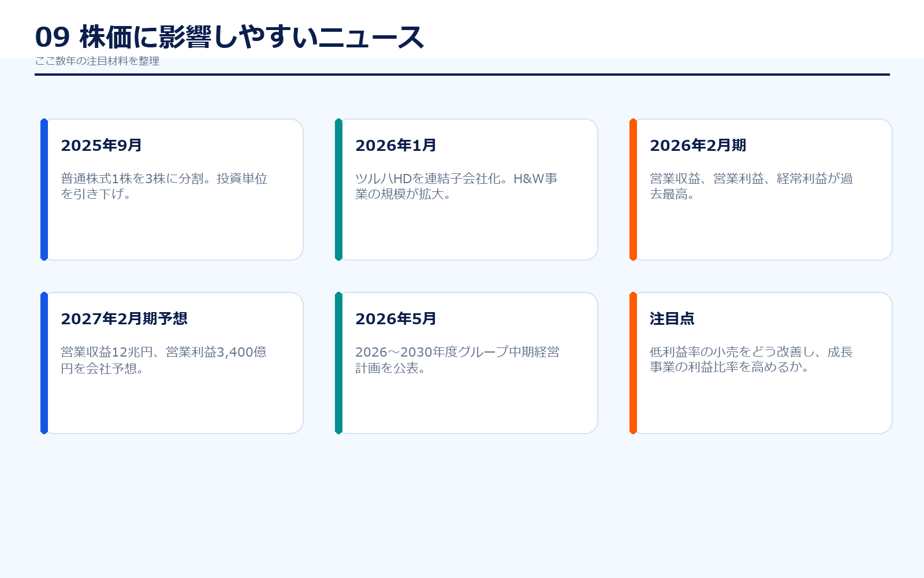Screen dimensions: 924x578
Task: Click the text 2026〜2030年度グループ中期経営計画
Action: [x=457, y=360]
